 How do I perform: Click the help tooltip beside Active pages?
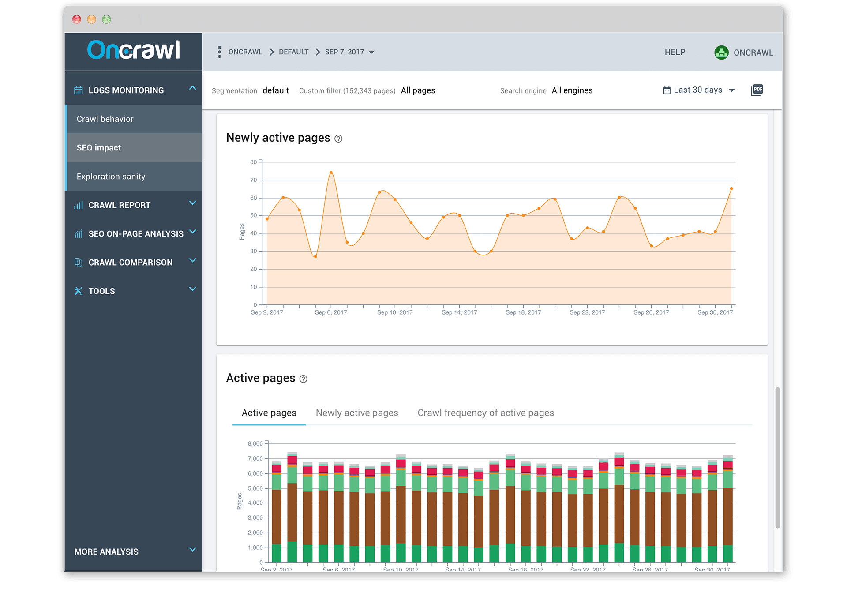(x=303, y=379)
